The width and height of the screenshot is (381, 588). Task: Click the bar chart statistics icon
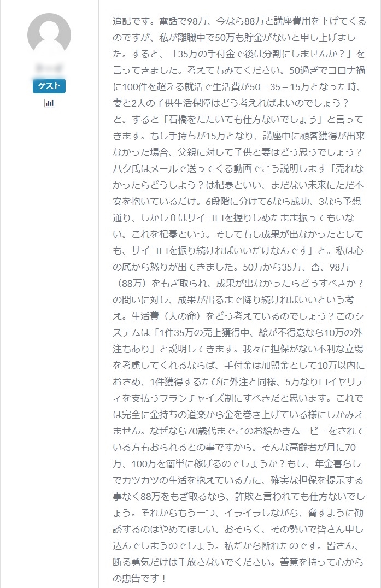pyautogui.click(x=49, y=103)
